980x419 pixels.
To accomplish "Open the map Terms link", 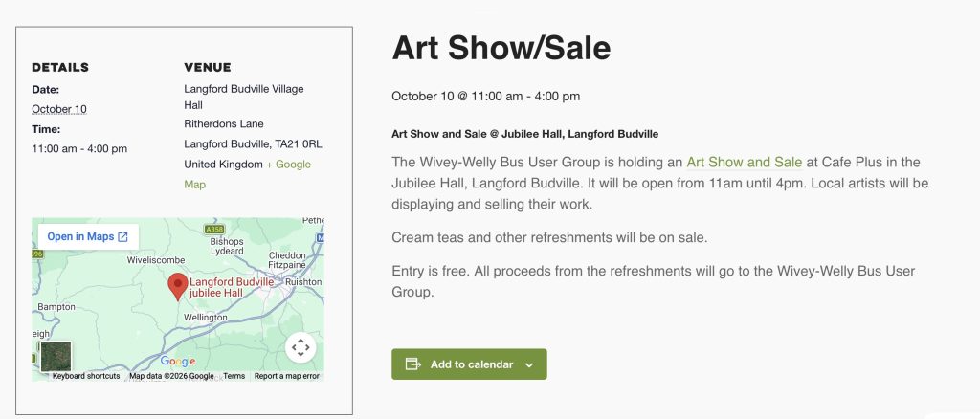I will point(234,376).
